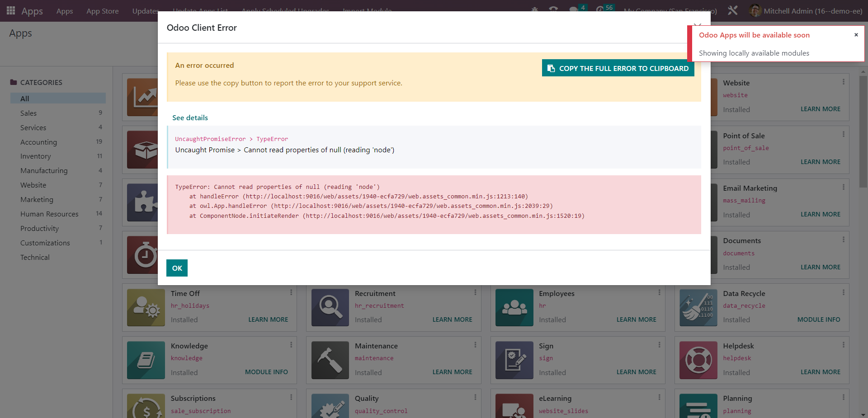Select the Maintenance hammer app icon

pyautogui.click(x=330, y=360)
